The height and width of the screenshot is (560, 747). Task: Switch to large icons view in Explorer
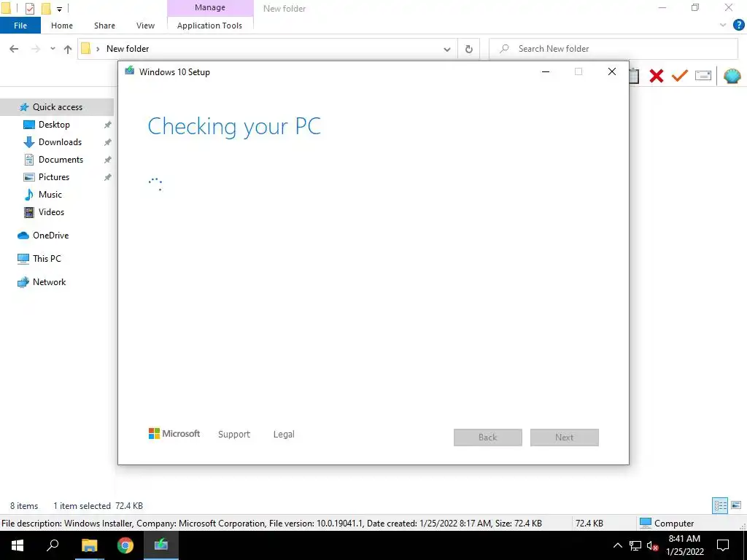tap(735, 505)
